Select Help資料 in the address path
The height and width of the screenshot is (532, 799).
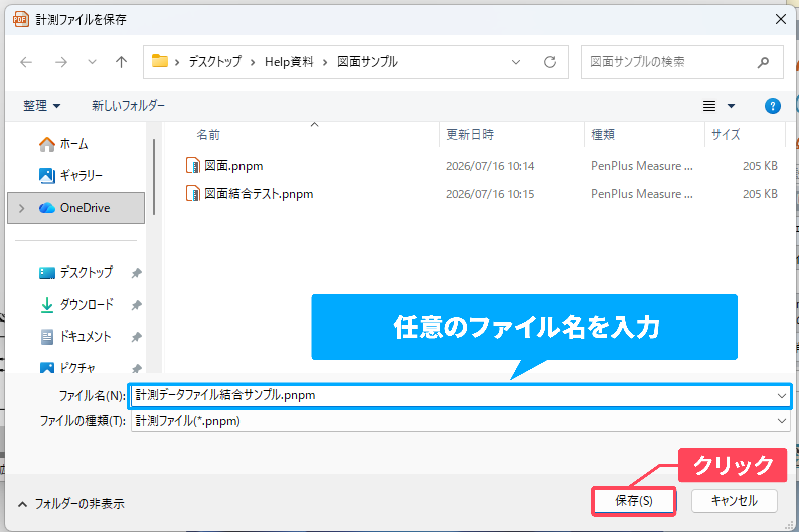pos(289,62)
